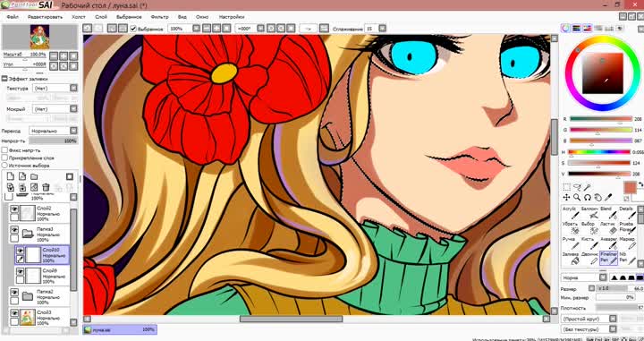Hide layer Слой2 using its eye
The image size is (644, 341).
point(14,209)
